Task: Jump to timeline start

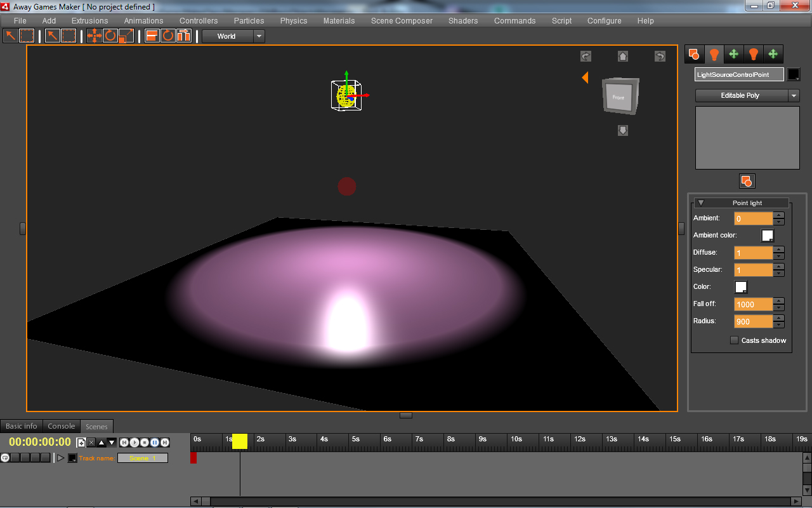Action: point(124,443)
